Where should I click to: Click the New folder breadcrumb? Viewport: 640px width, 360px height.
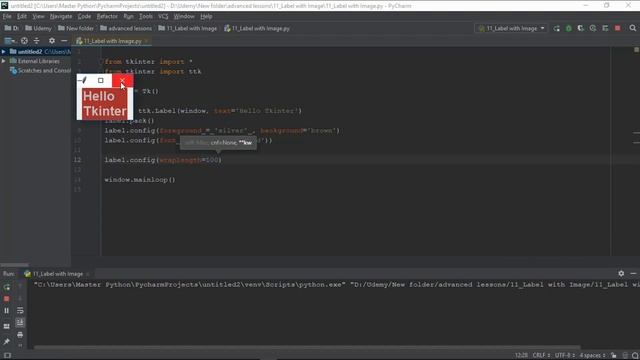click(76, 28)
